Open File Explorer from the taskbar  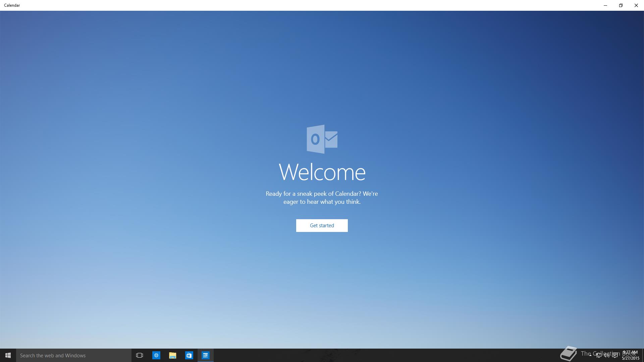(172, 355)
